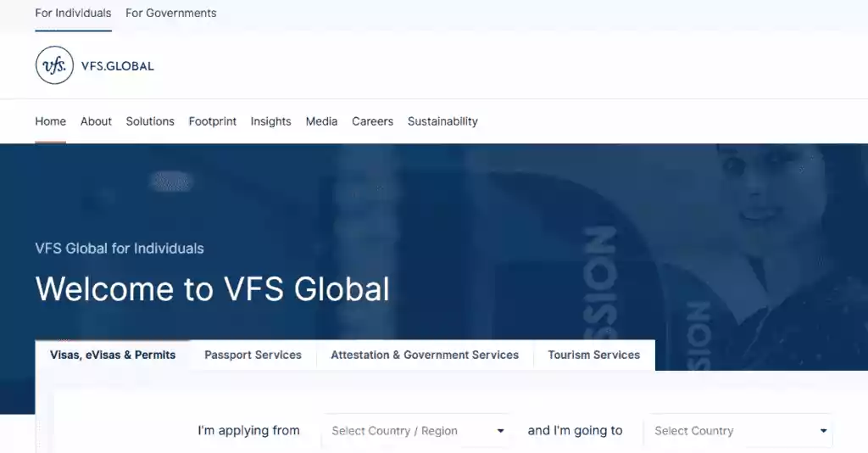Click the VFS.GLOBAL wordmark text

(117, 66)
